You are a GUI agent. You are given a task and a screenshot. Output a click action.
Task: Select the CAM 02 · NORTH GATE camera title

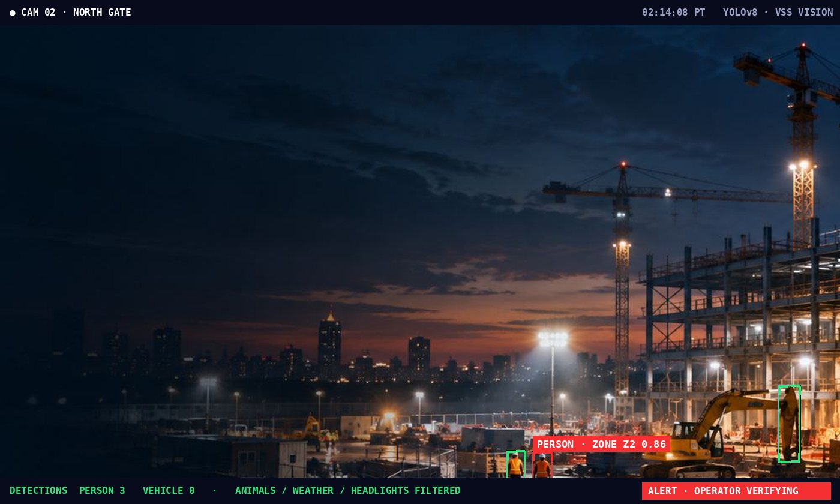(x=76, y=13)
